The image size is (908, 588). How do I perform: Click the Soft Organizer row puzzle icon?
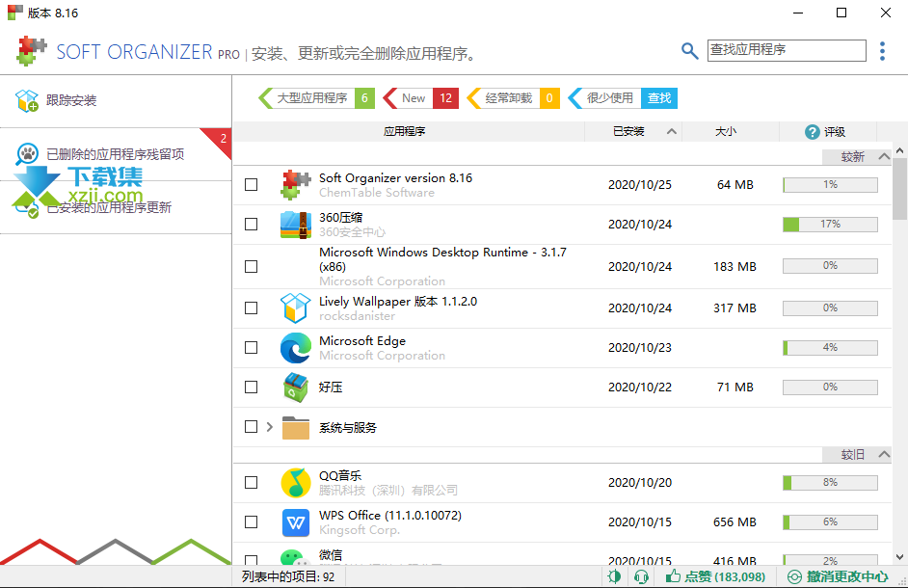[296, 185]
